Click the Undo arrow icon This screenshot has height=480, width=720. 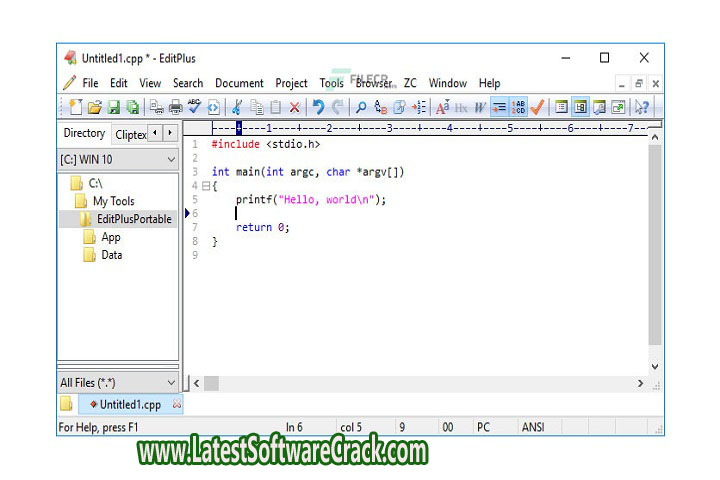318,107
